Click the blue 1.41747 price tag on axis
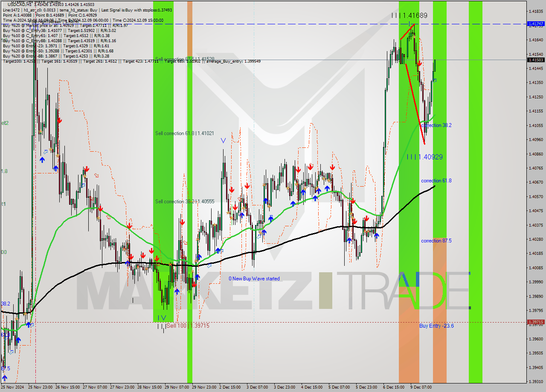Screen dimensions: 546x392 click(x=536, y=24)
